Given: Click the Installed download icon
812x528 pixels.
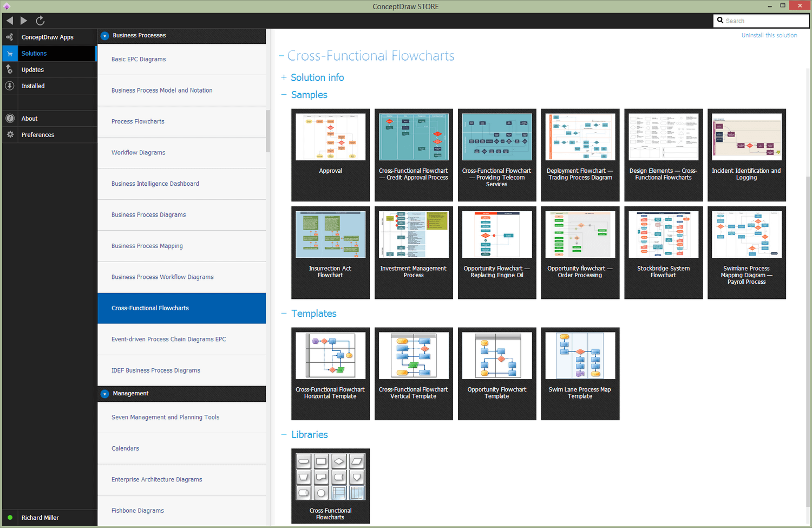Looking at the screenshot, I should (10, 86).
